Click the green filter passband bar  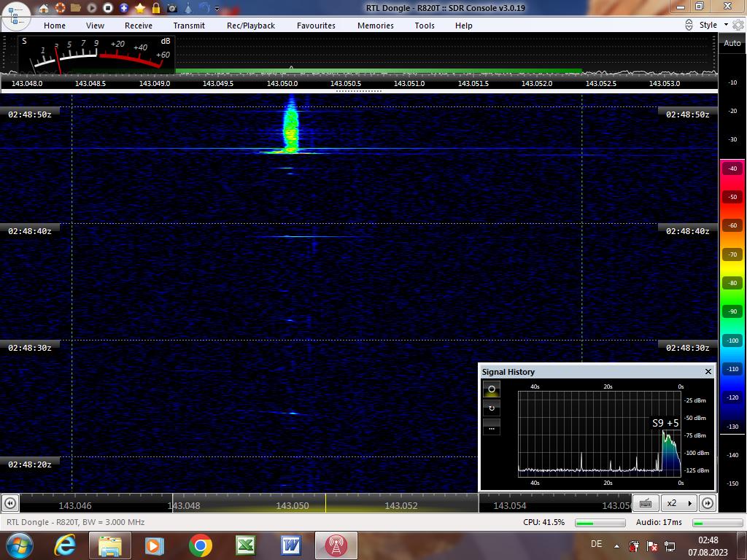click(x=379, y=71)
